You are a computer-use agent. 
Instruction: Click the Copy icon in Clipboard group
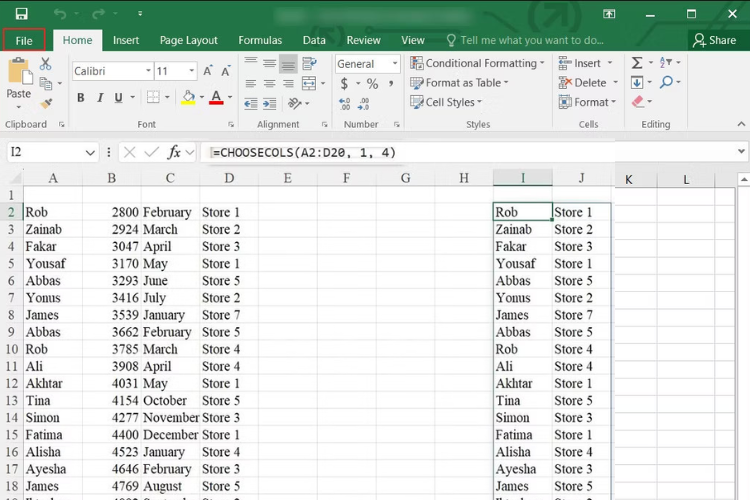pos(46,83)
